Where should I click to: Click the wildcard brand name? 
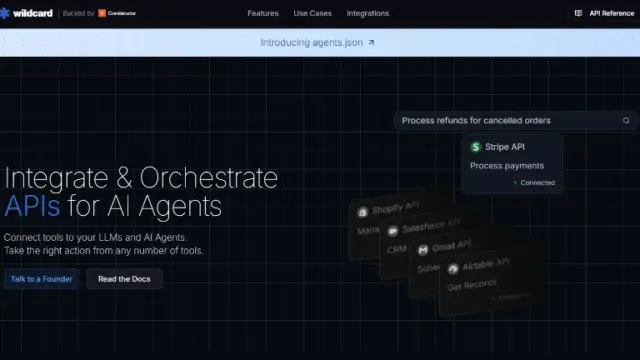pyautogui.click(x=33, y=13)
